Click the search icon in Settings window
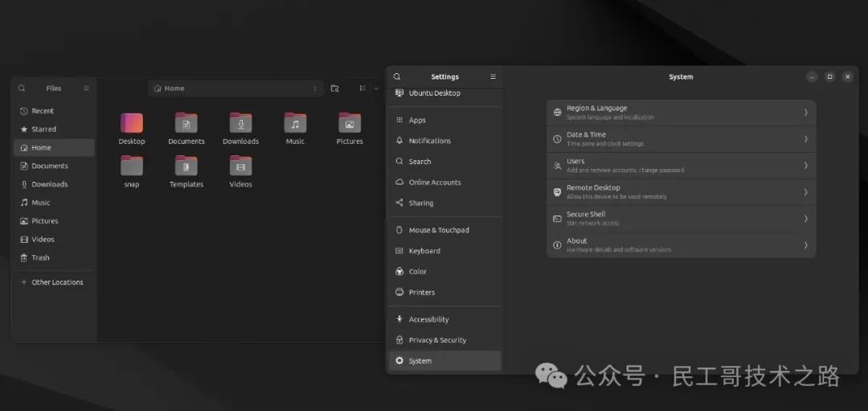 [x=397, y=76]
